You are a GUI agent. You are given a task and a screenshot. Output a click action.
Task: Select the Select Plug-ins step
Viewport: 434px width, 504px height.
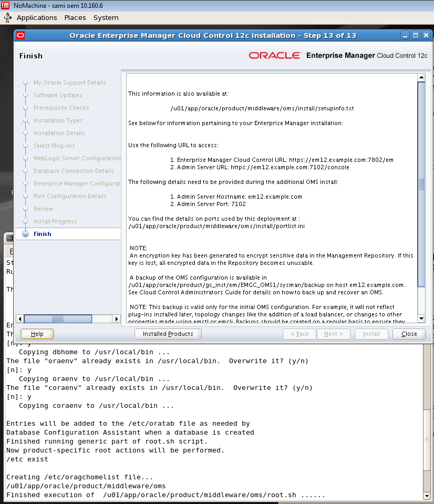(x=54, y=146)
